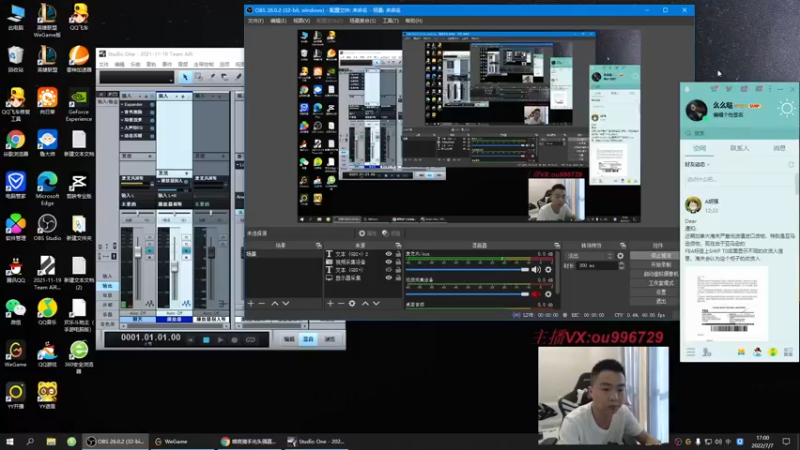Screen dimensions: 800x450
Task: Open 文件(F) menu in OBS
Action: [x=256, y=21]
